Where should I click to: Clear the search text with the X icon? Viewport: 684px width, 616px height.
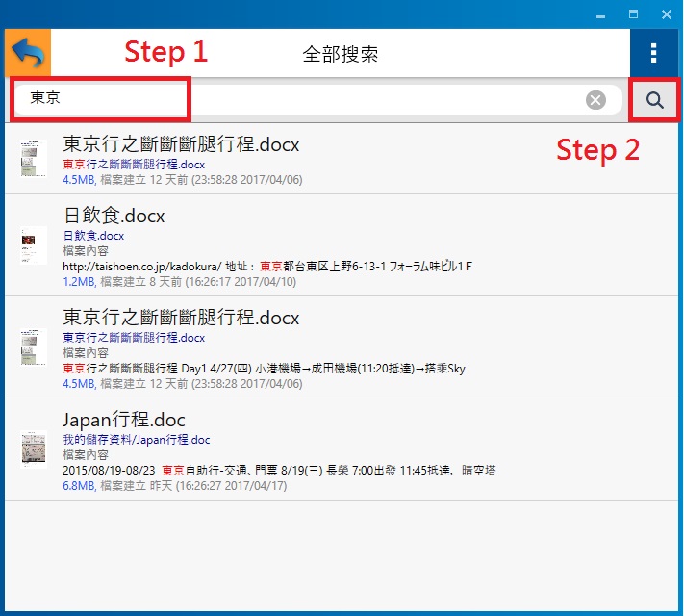tap(595, 100)
